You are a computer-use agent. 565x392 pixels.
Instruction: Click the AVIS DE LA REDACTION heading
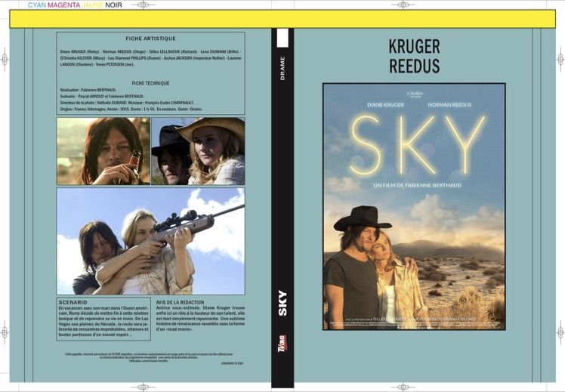tap(181, 303)
